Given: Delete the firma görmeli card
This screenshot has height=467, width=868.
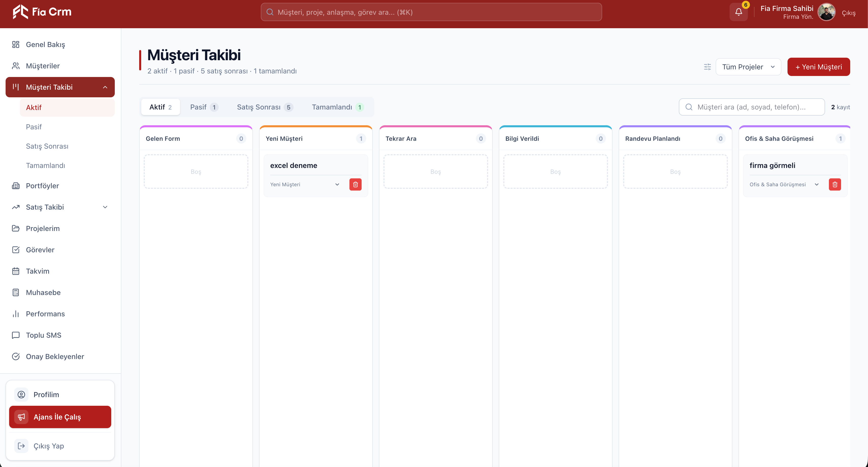Looking at the screenshot, I should [x=835, y=184].
